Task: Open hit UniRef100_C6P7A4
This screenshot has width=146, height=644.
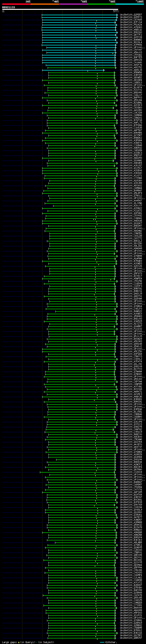Action: [x=131, y=382]
